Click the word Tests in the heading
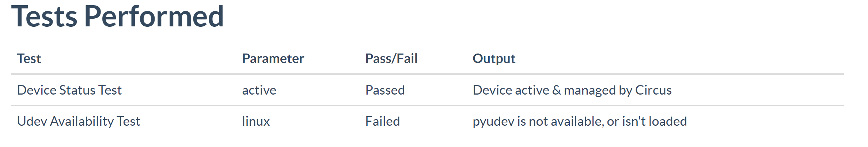The image size is (868, 147). pyautogui.click(x=44, y=16)
